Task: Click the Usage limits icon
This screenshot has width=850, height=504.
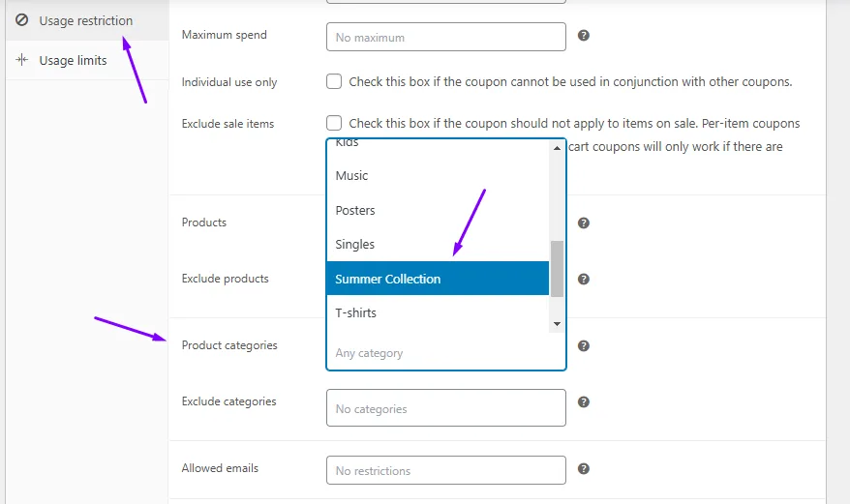Action: [21, 60]
